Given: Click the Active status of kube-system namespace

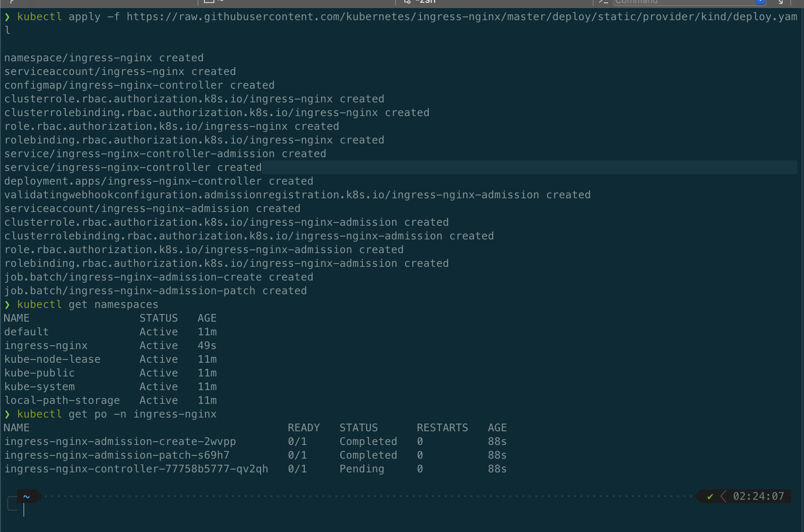Looking at the screenshot, I should [159, 387].
